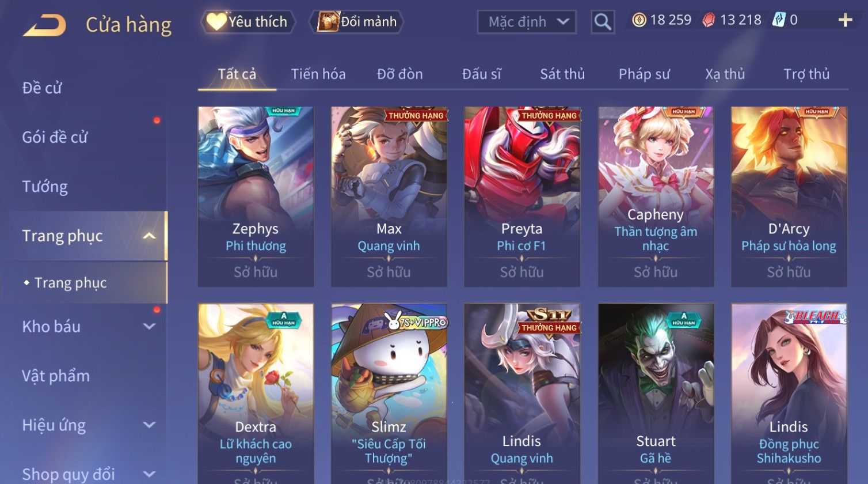Open Tướng in the sidebar
Image resolution: width=868 pixels, height=484 pixels.
(45, 187)
